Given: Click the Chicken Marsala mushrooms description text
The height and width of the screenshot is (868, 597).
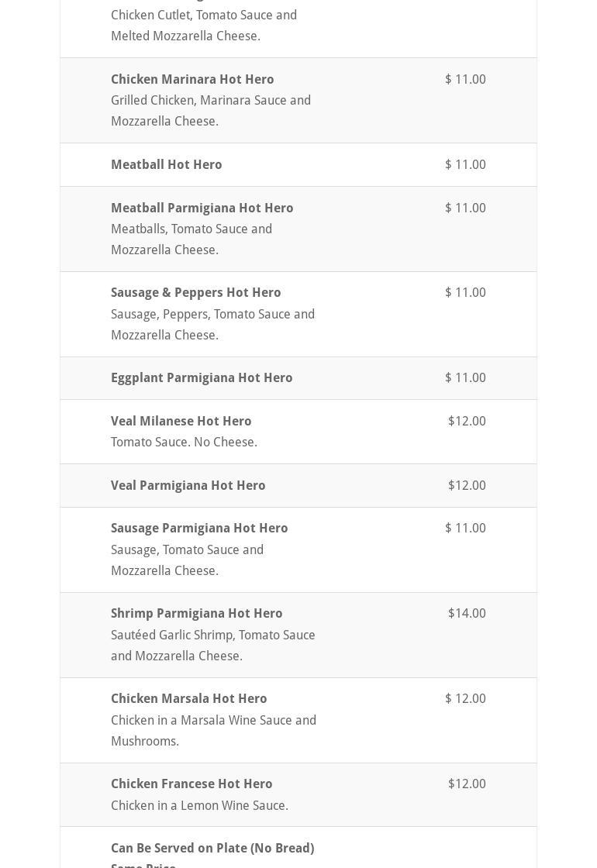Looking at the screenshot, I should pos(213,730).
